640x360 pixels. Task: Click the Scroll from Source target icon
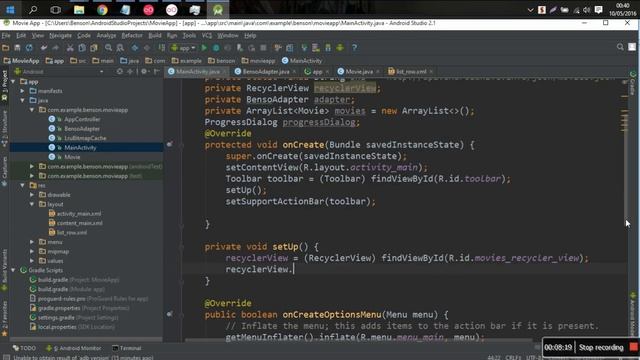point(120,71)
